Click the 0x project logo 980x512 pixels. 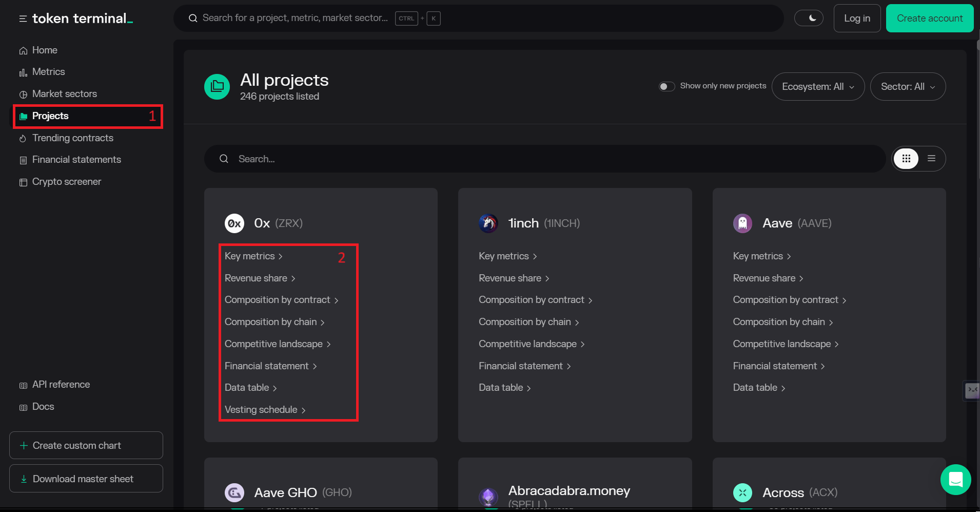coord(234,223)
